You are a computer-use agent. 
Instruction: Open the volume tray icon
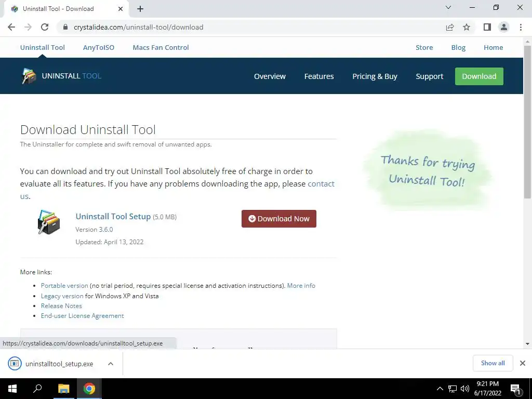pos(465,389)
